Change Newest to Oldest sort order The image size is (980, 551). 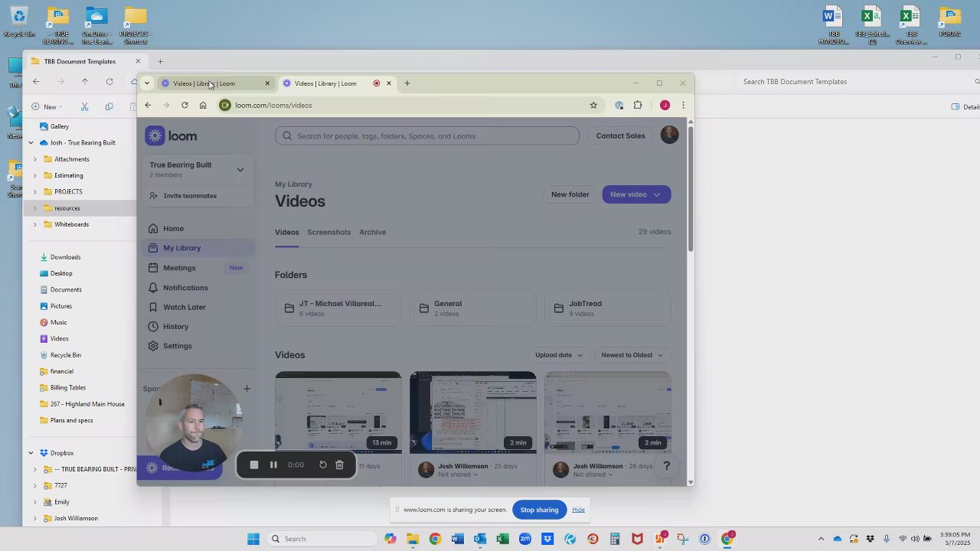click(632, 355)
